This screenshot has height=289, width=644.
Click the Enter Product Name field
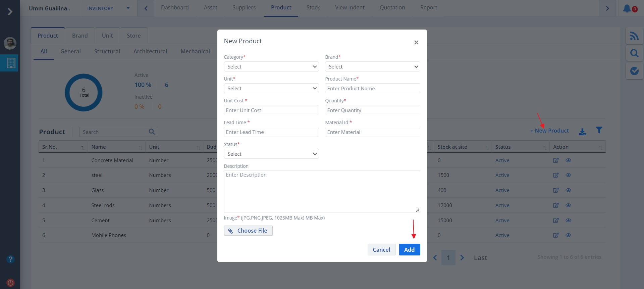[372, 89]
